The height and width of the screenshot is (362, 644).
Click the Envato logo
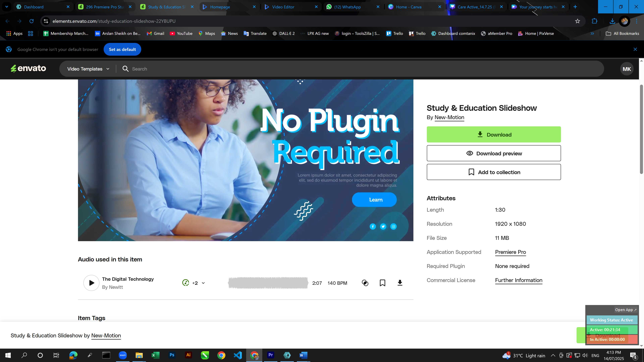[28, 68]
